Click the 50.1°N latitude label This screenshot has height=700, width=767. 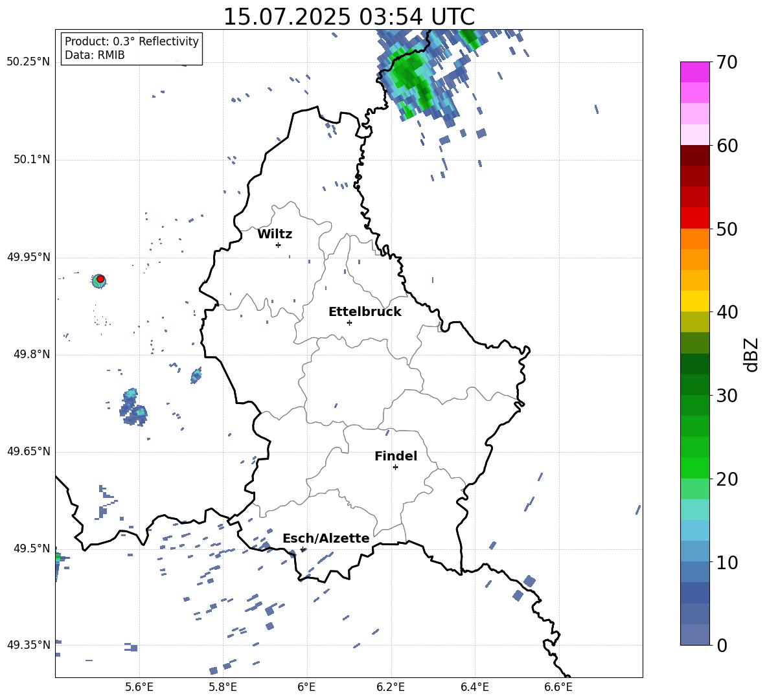click(x=32, y=160)
